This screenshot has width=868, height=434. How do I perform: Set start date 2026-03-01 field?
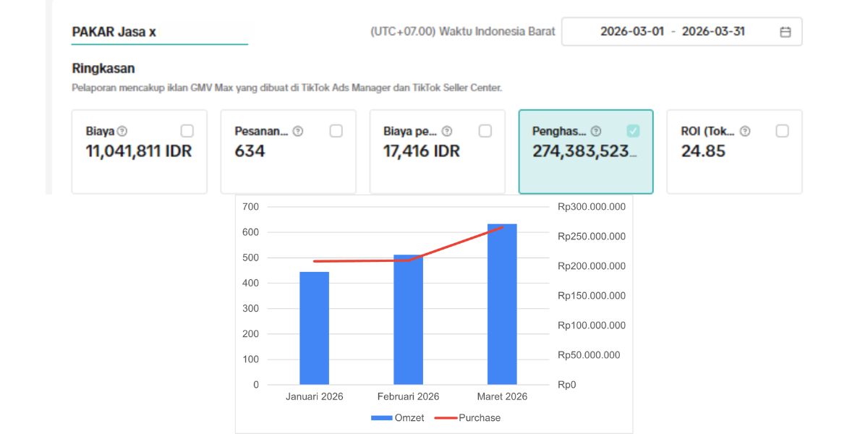[632, 32]
